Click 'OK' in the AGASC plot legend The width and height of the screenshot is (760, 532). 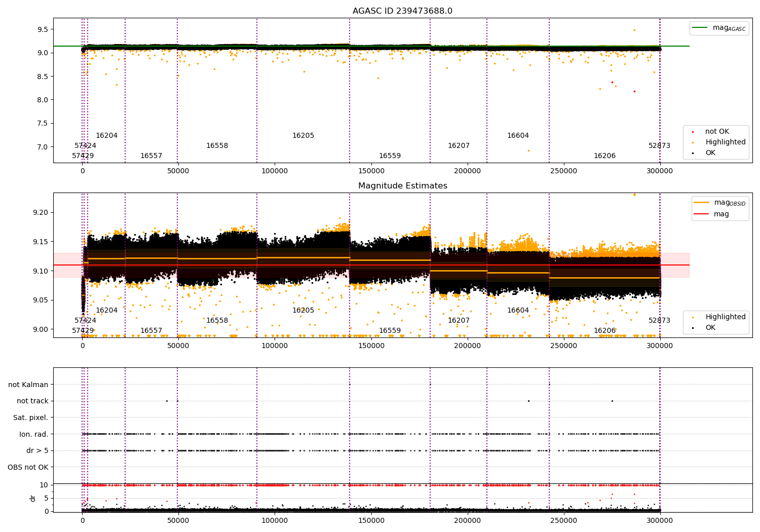tap(710, 153)
